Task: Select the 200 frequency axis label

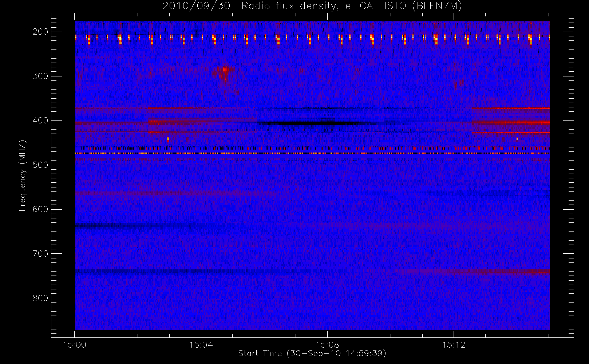Action: coord(40,32)
